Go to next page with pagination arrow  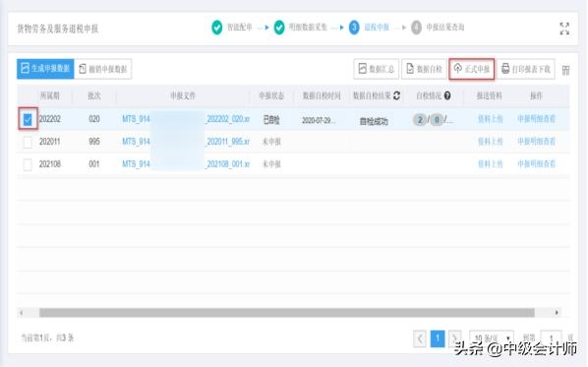454,338
